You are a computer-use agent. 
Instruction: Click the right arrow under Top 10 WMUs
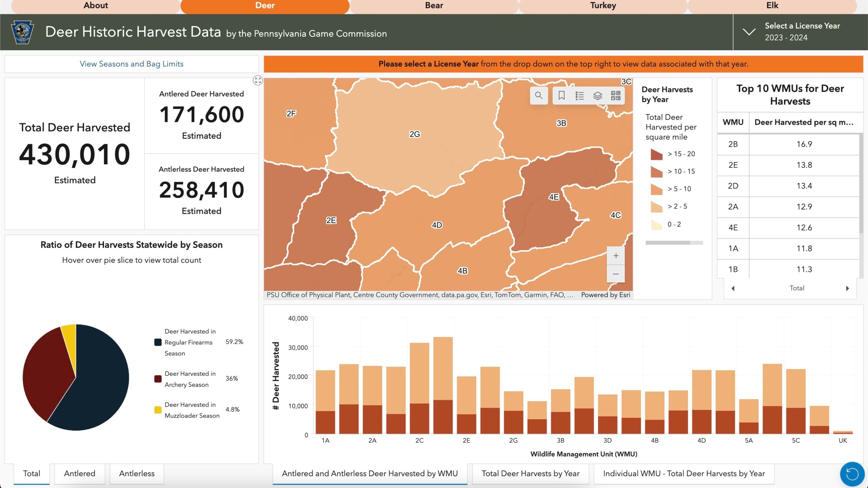[x=847, y=288]
